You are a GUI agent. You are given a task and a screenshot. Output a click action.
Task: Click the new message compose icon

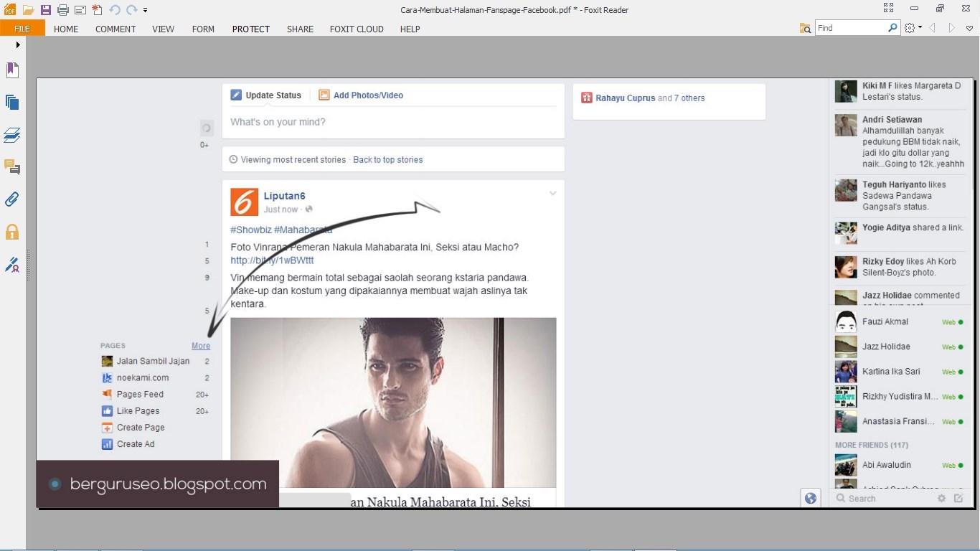coord(958,499)
